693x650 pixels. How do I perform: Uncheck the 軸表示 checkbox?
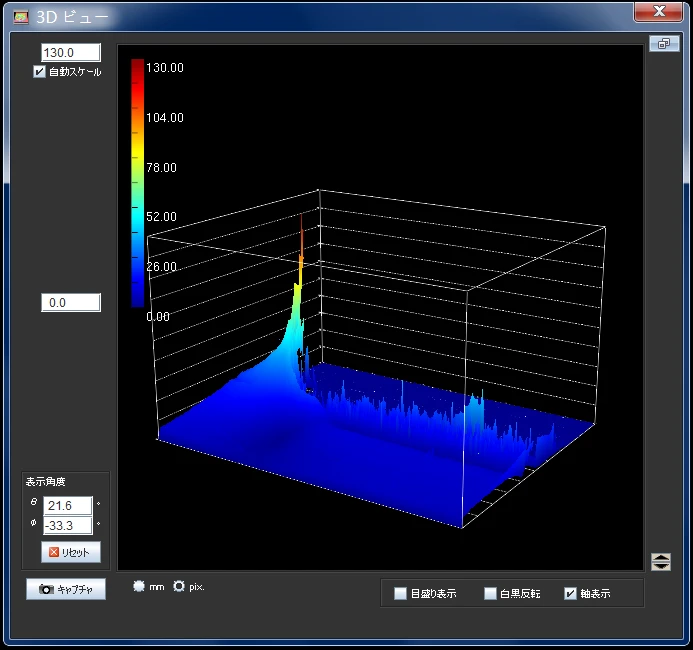571,594
